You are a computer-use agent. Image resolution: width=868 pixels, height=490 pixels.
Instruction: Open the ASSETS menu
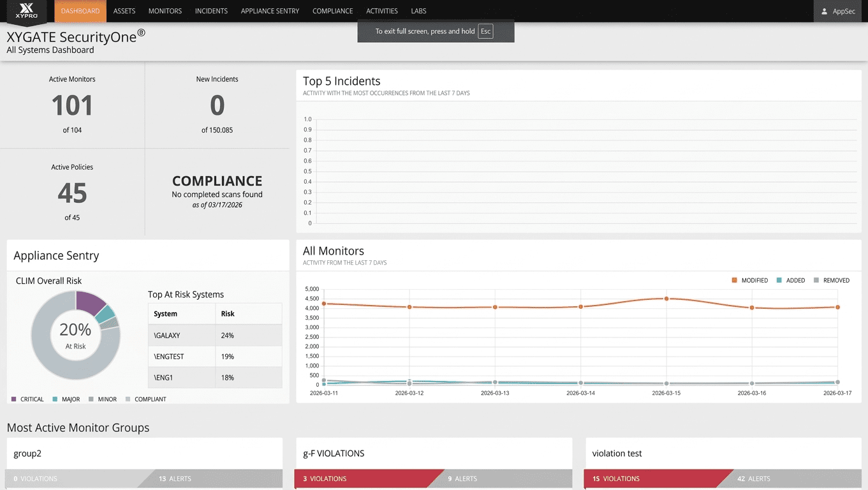point(124,11)
